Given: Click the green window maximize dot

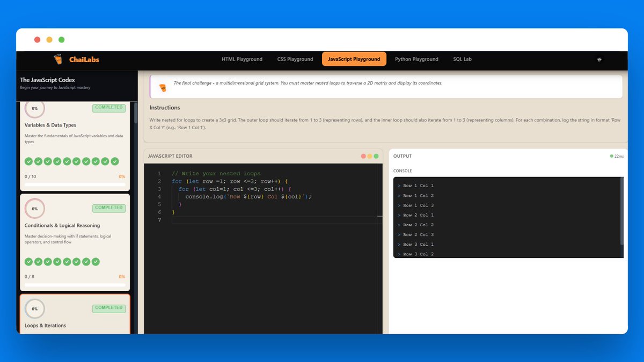Looking at the screenshot, I should point(62,40).
